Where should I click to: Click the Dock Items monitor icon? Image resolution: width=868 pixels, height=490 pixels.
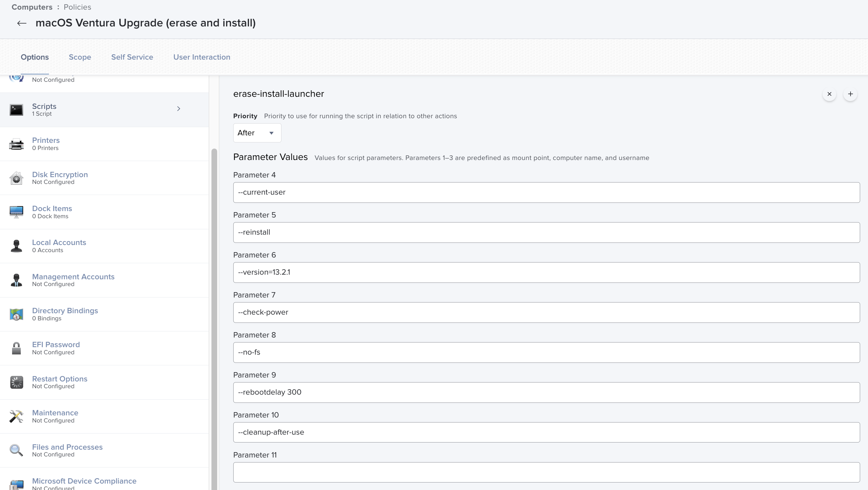pos(16,212)
